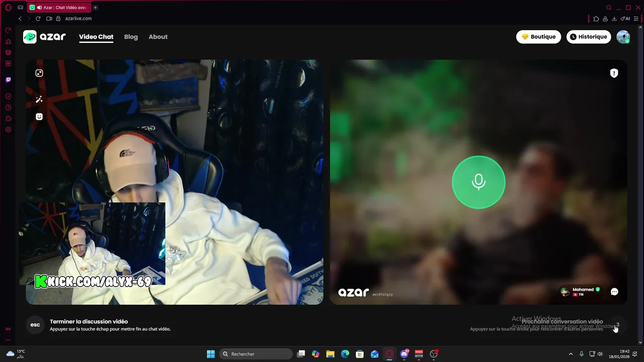Open GX Control in the sidebar
This screenshot has height=362, width=644.
click(x=8, y=31)
